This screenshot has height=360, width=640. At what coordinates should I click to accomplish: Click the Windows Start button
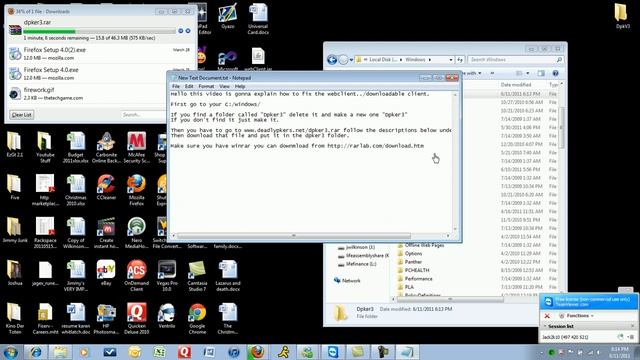pos(10,352)
